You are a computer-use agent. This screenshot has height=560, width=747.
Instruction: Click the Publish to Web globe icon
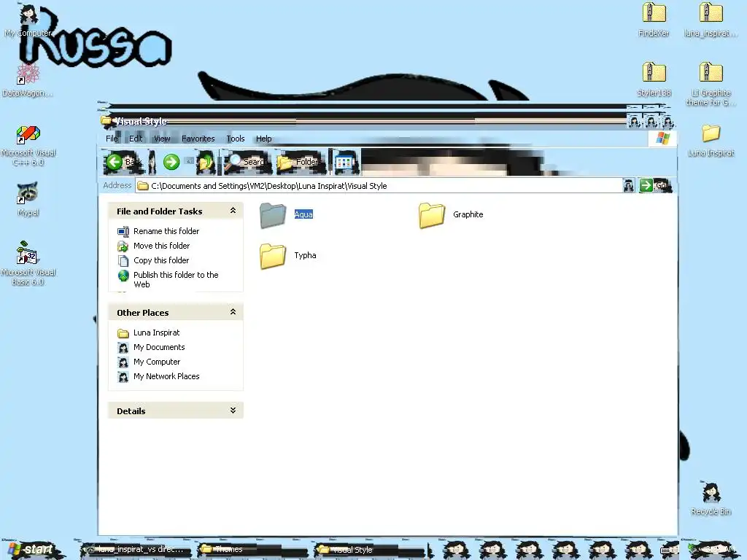tap(123, 276)
